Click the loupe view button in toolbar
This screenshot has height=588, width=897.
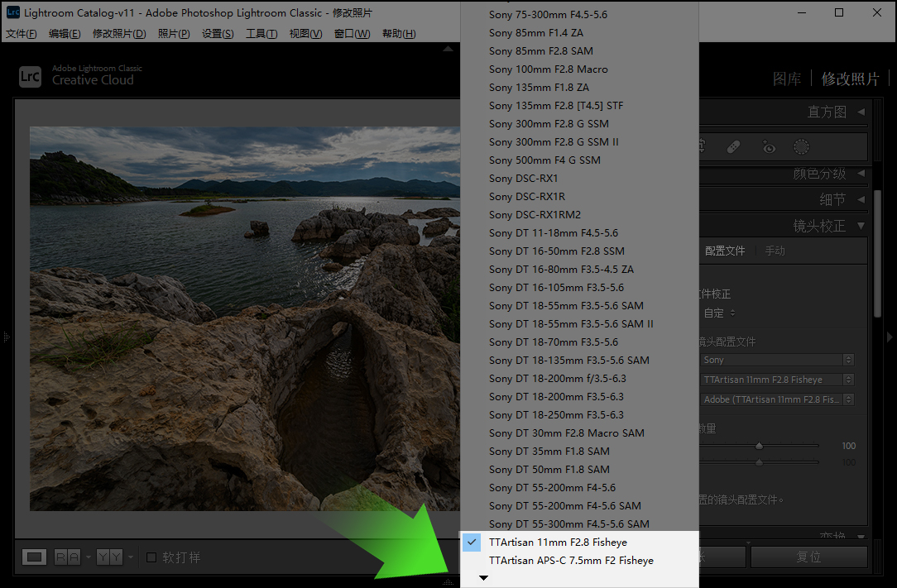point(34,557)
